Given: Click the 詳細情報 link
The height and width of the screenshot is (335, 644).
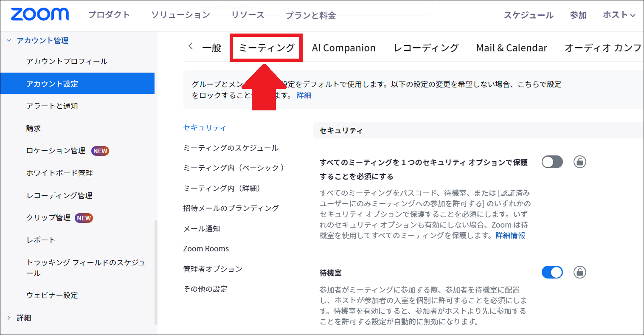Looking at the screenshot, I should click(x=510, y=235).
